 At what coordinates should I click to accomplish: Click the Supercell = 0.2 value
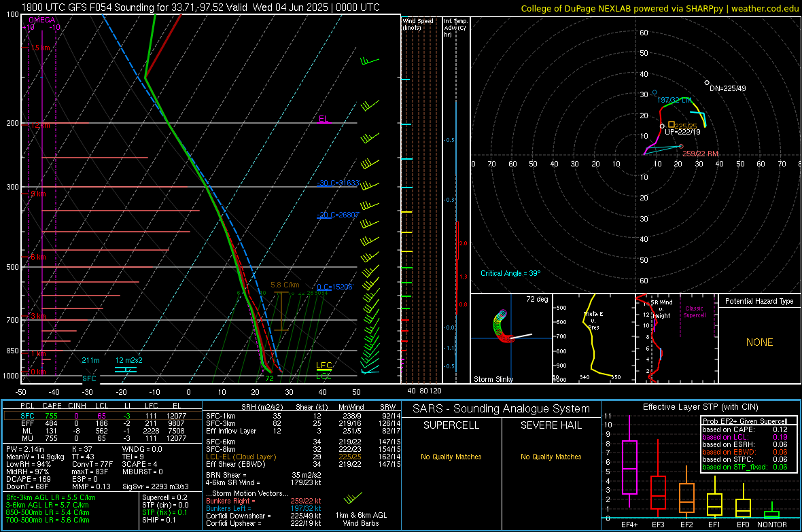(x=164, y=497)
